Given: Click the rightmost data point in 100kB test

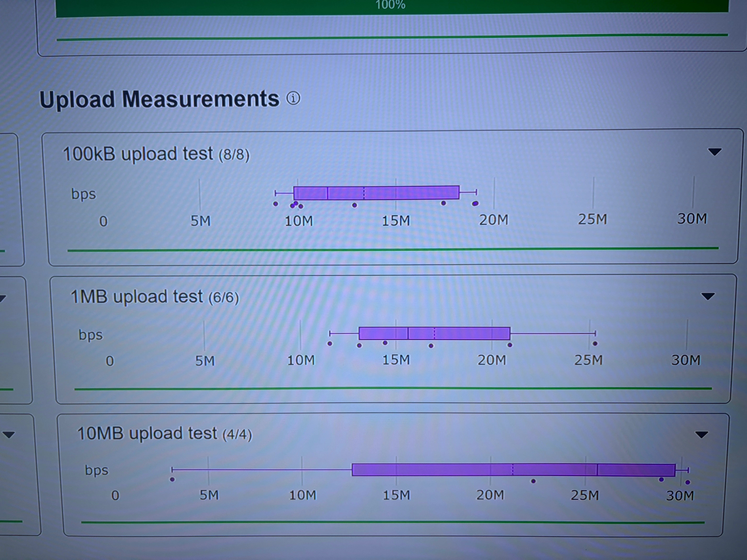Looking at the screenshot, I should pyautogui.click(x=475, y=204).
